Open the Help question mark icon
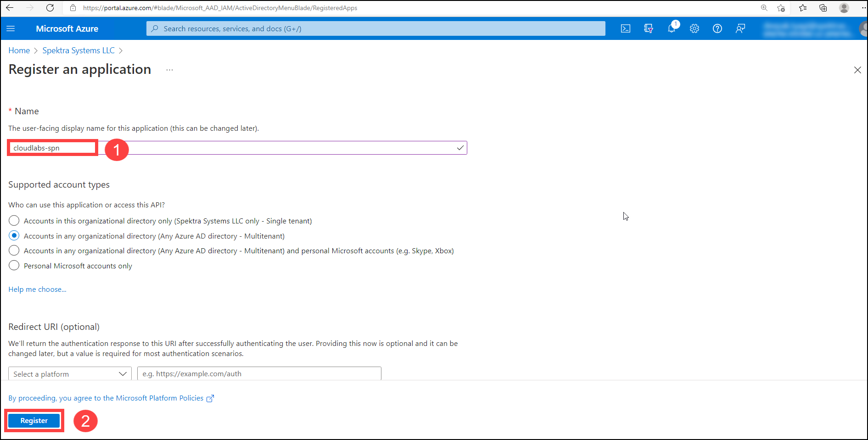The height and width of the screenshot is (440, 868). [x=717, y=28]
